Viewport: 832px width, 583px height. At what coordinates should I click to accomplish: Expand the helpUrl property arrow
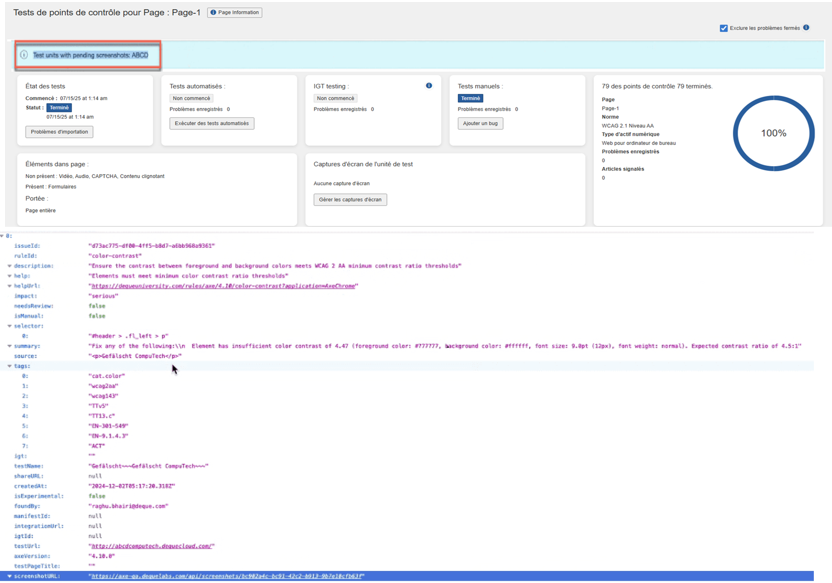tap(10, 286)
